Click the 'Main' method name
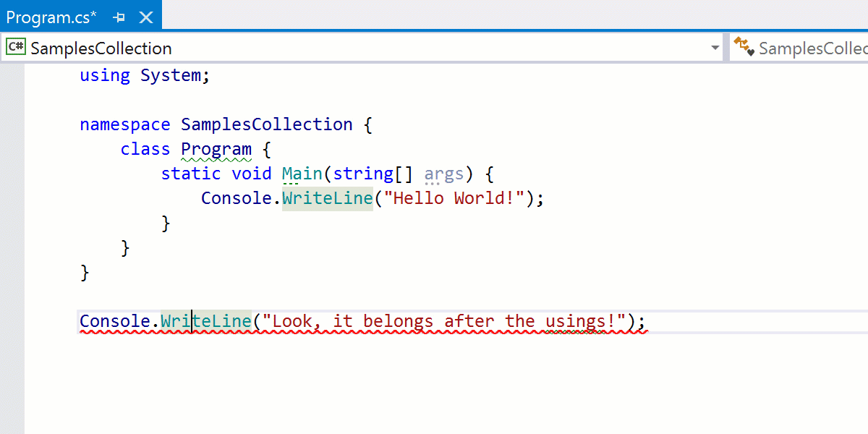The height and width of the screenshot is (434, 868). pyautogui.click(x=302, y=174)
